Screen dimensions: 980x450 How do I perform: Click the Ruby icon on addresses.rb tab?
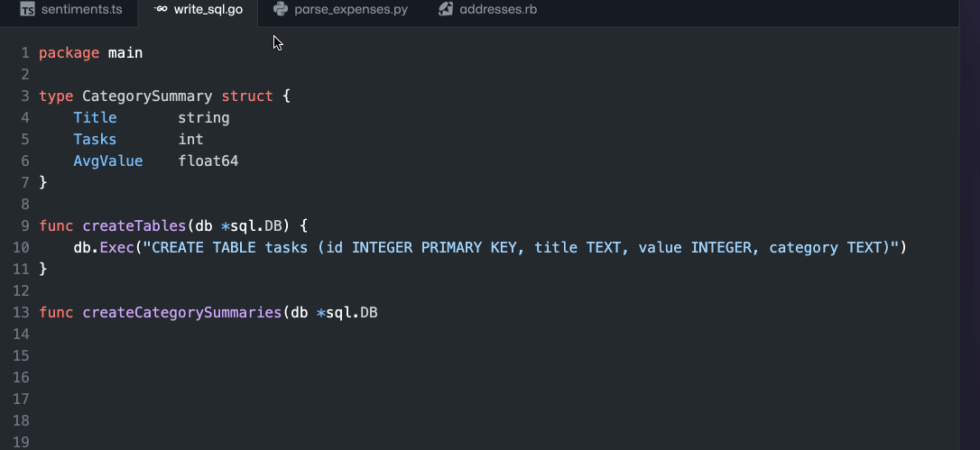pyautogui.click(x=446, y=9)
